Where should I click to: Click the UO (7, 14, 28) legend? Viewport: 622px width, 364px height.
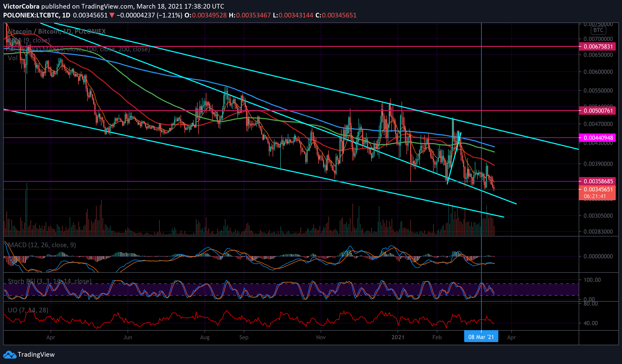click(28, 310)
